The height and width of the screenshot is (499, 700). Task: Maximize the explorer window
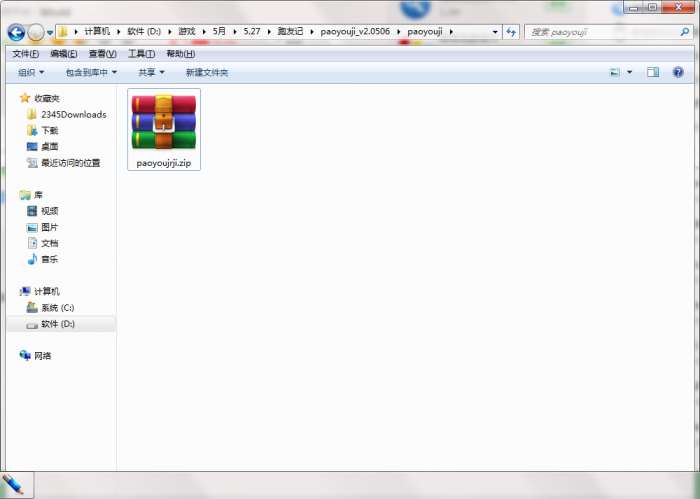pos(653,7)
